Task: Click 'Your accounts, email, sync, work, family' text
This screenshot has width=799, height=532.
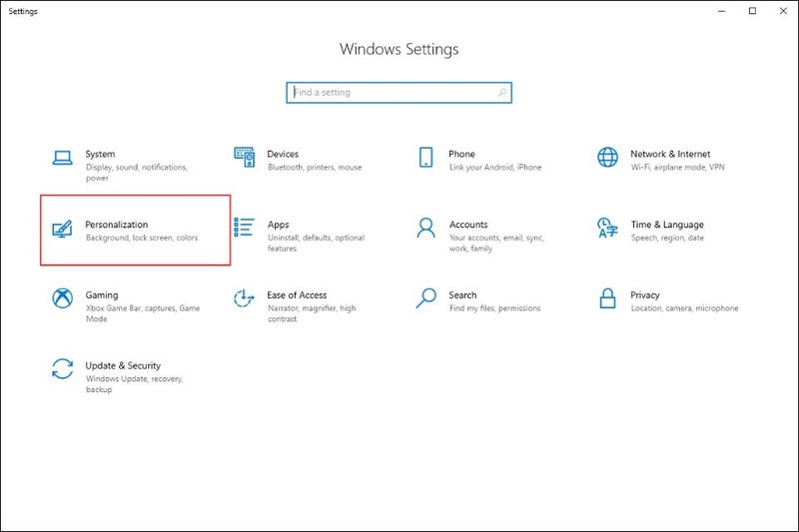Action: pos(496,243)
